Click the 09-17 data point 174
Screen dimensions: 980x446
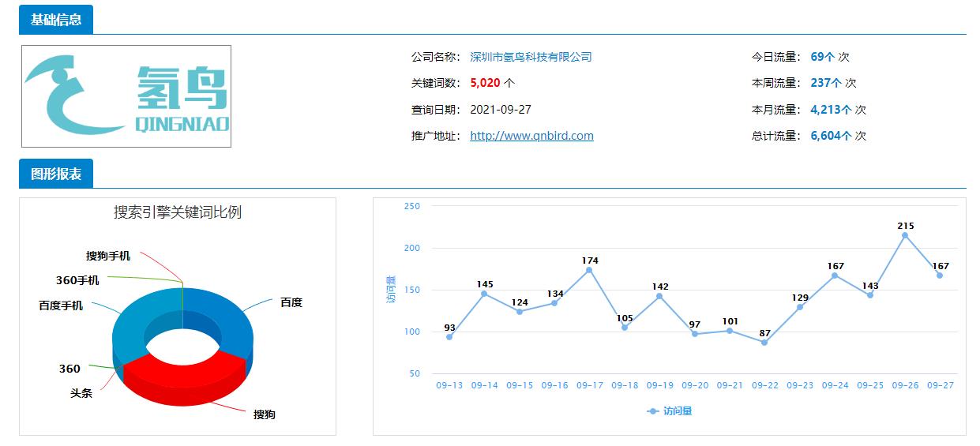pyautogui.click(x=589, y=270)
